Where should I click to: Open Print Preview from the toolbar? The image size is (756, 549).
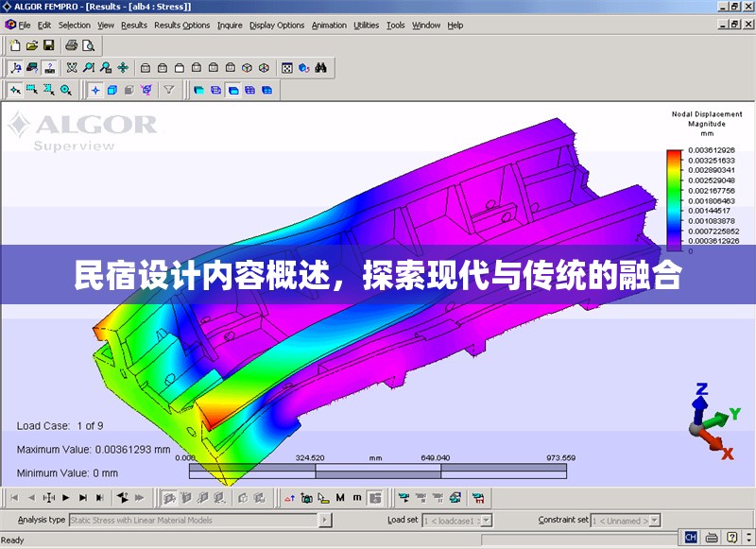coord(89,45)
